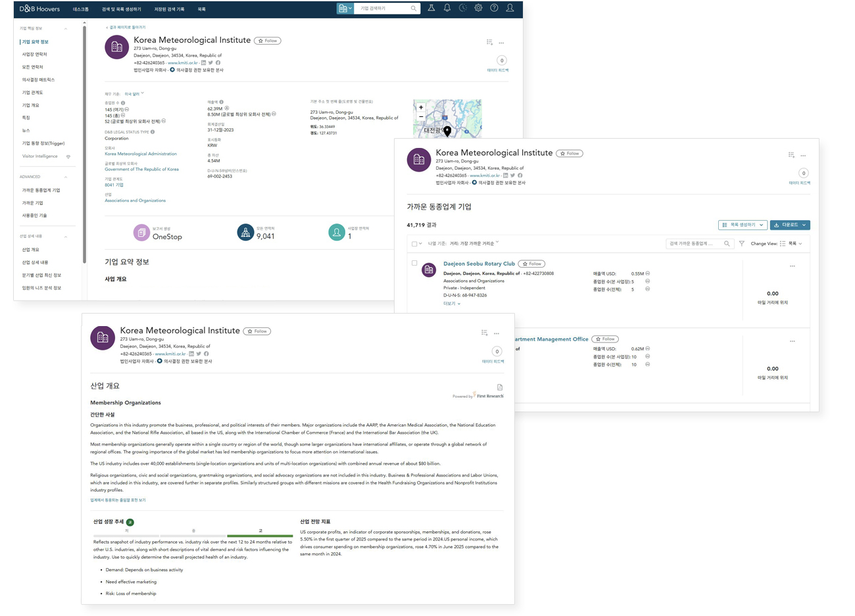Open Korea Meteorological Administration parent link
The width and height of the screenshot is (855, 616).
point(141,154)
